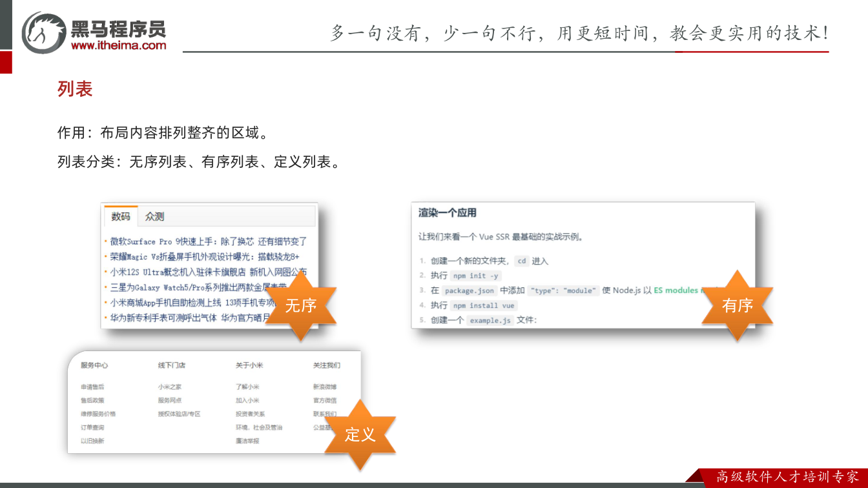Click the 列表分类 description line
The width and height of the screenshot is (868, 488).
[200, 161]
